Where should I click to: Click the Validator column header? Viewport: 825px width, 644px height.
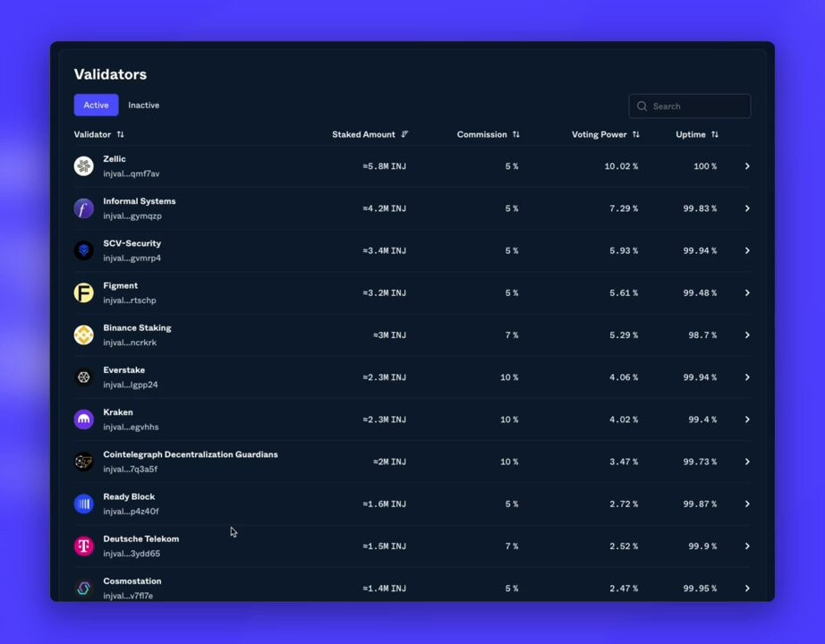click(x=92, y=135)
